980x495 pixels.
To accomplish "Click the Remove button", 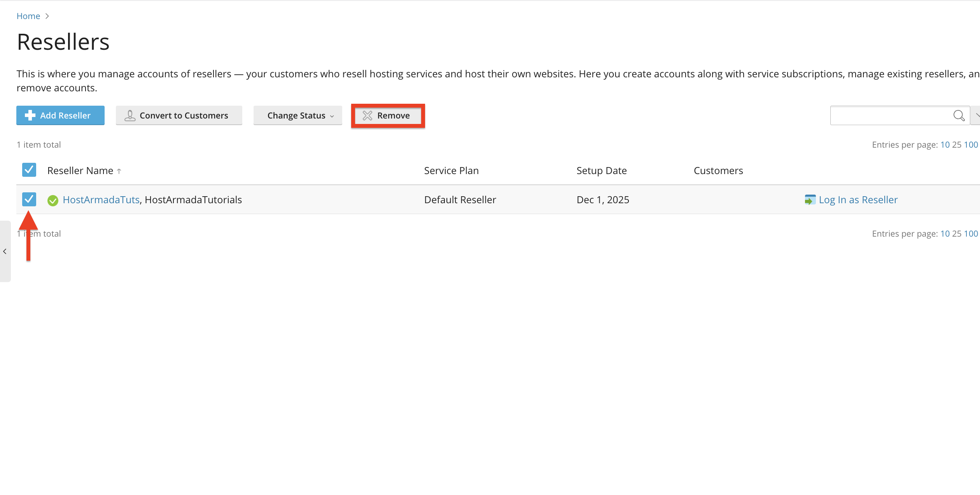I will pyautogui.click(x=388, y=115).
